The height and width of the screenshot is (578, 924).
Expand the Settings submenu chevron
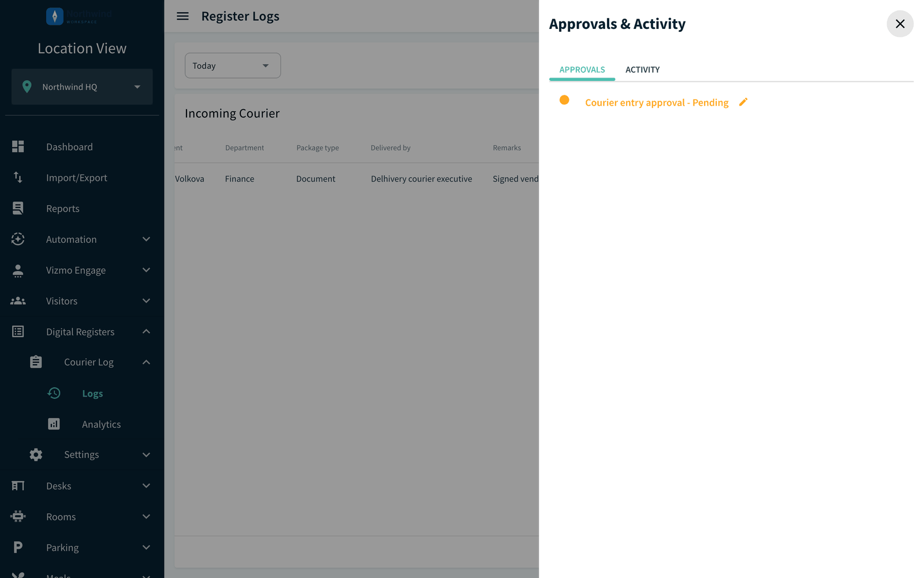tap(146, 455)
